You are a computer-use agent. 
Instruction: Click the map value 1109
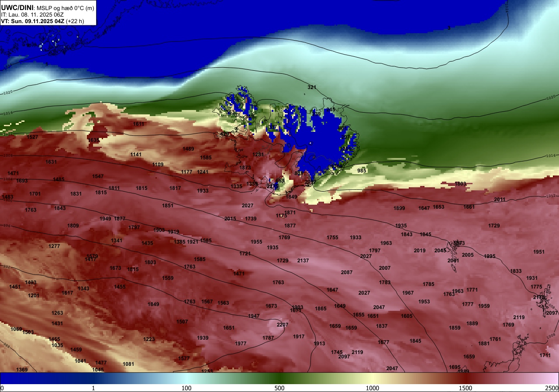(x=158, y=165)
